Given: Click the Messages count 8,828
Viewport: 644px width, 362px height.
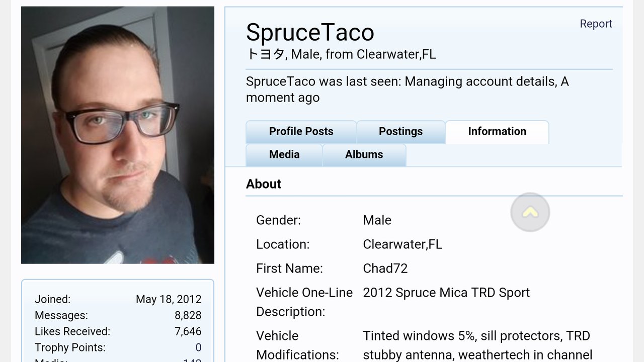Looking at the screenshot, I should [188, 315].
